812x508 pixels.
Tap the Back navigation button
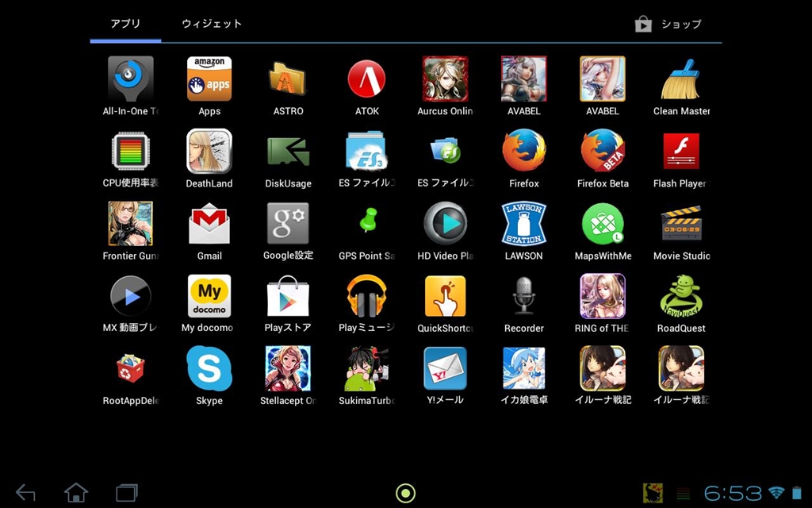point(25,492)
